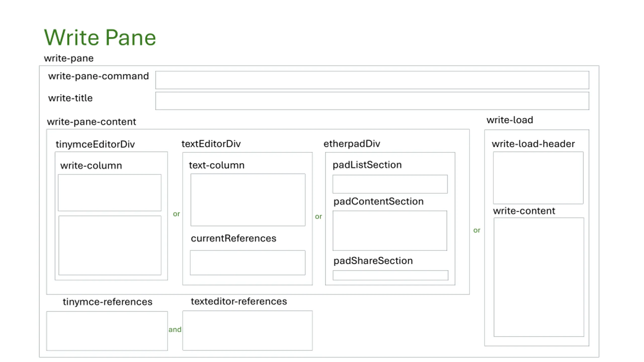Click the "padContentSection" label
Image resolution: width=644 pixels, height=362 pixels.
tap(379, 201)
